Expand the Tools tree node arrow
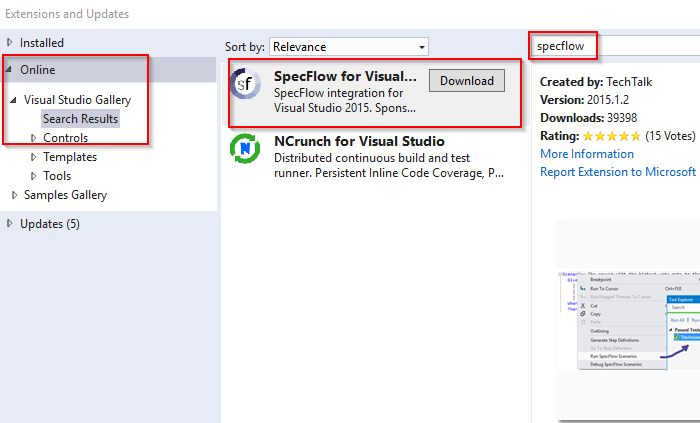This screenshot has height=423, width=700. (x=33, y=176)
